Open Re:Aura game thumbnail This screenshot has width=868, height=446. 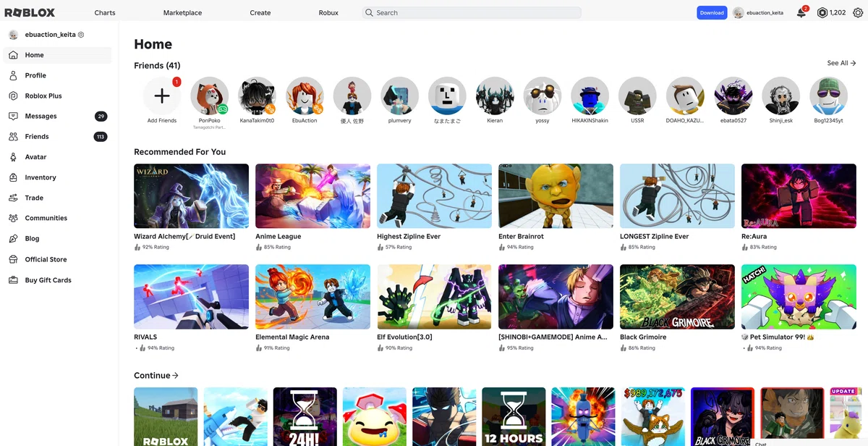click(799, 195)
